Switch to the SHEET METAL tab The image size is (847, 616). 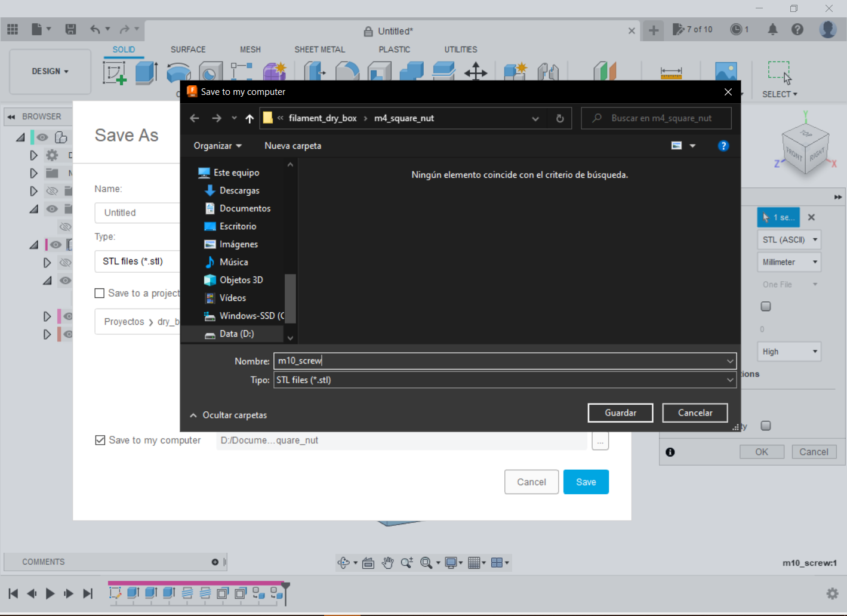(319, 50)
